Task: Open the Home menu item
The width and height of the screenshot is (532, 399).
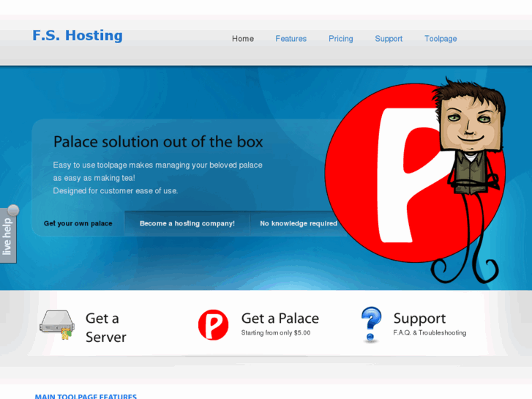Action: [x=243, y=39]
